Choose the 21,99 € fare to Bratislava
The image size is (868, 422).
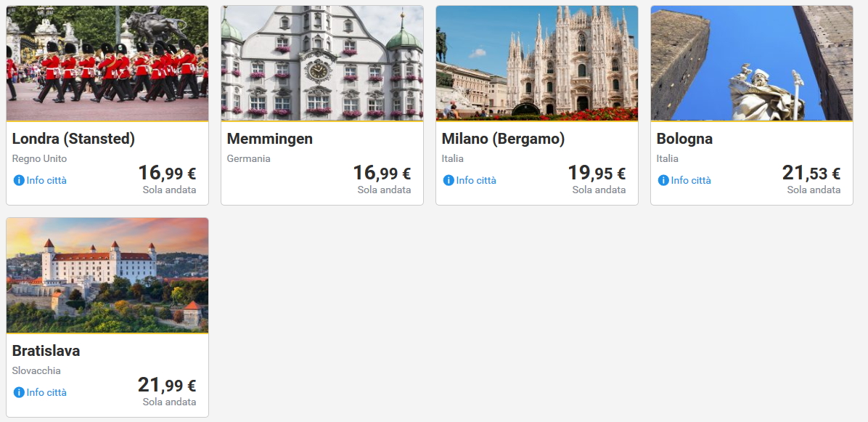(x=167, y=386)
